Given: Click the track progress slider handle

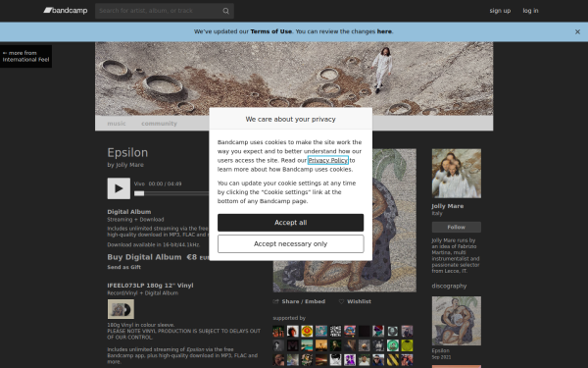Looking at the screenshot, I should (139, 193).
